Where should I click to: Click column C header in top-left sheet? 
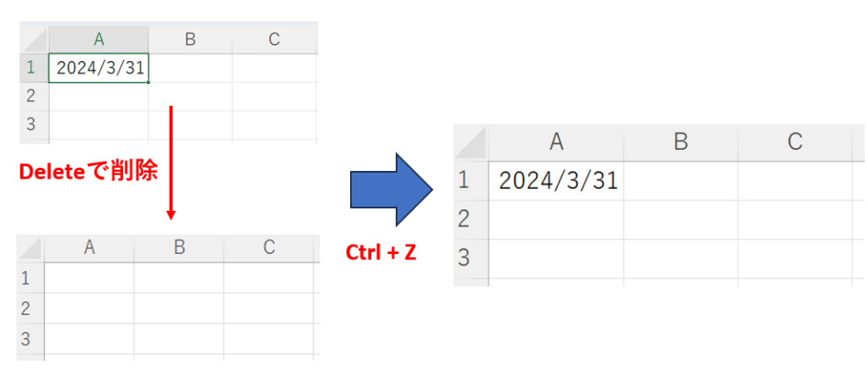(x=275, y=39)
